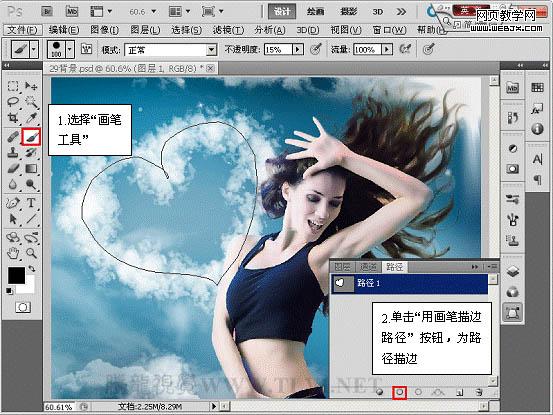Click the black foreground color swatch
This screenshot has width=553, height=415.
click(x=16, y=275)
